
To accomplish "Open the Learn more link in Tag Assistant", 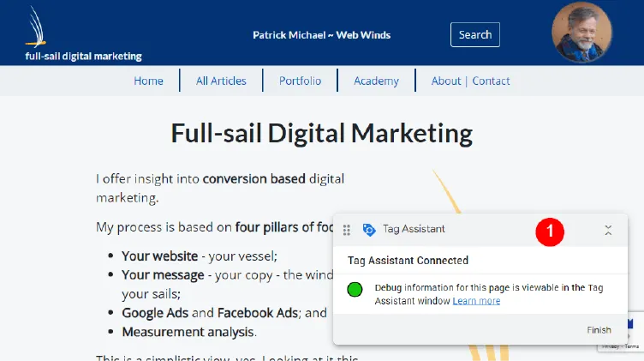I will click(476, 301).
